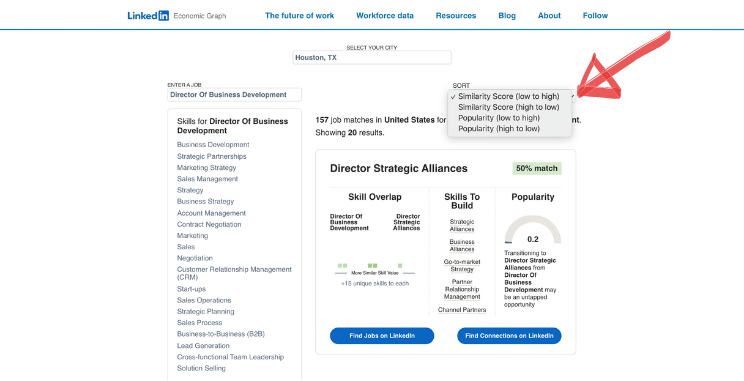Click Customer Relationship Management (CRM) skill
Viewport: 744px width, 381px height.
coord(234,273)
